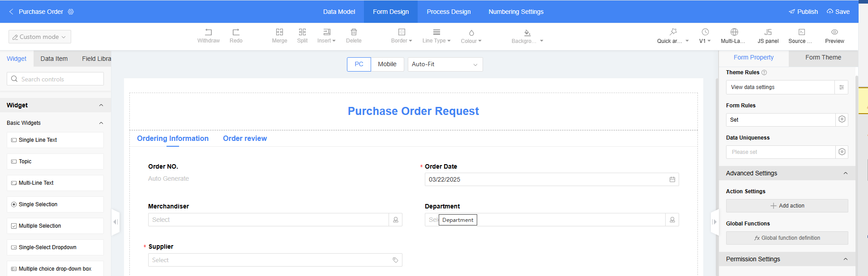
Task: Click the Add action button
Action: pyautogui.click(x=787, y=206)
